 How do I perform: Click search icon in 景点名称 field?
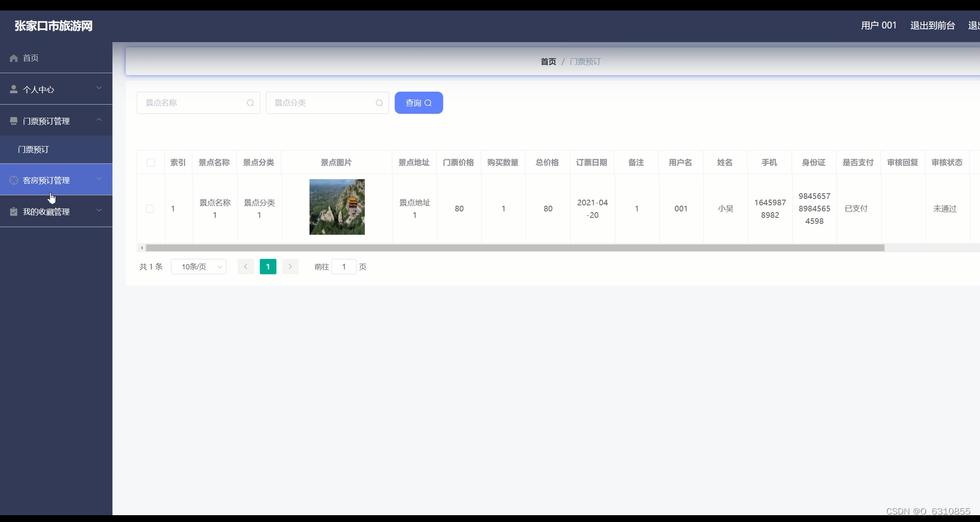251,103
